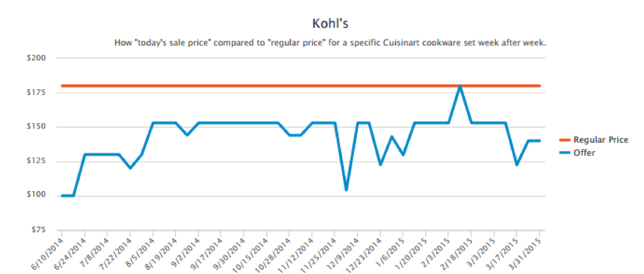Click the blue Offer legend swatch
The width and height of the screenshot is (644, 274).
[565, 153]
